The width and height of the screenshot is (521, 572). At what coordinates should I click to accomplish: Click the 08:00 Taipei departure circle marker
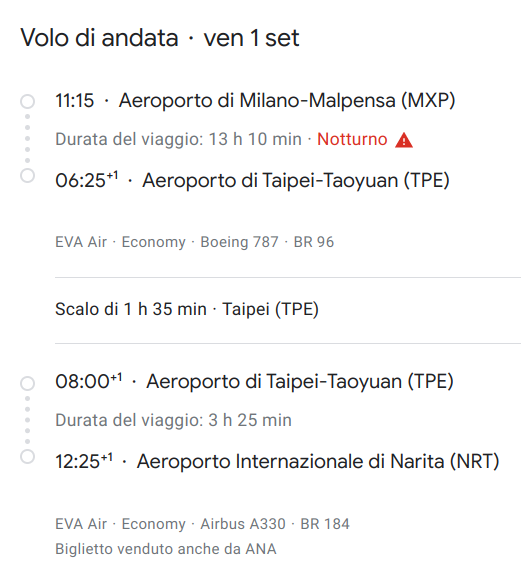27,383
